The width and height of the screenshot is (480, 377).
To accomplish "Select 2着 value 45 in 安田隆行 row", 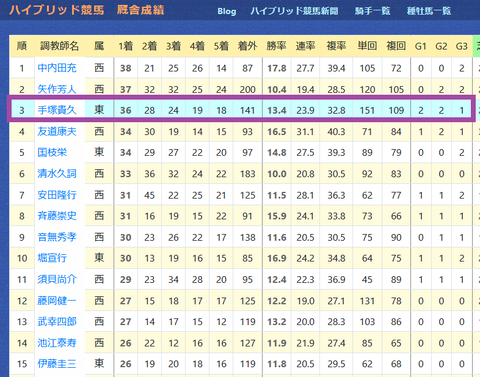I will coord(149,195).
